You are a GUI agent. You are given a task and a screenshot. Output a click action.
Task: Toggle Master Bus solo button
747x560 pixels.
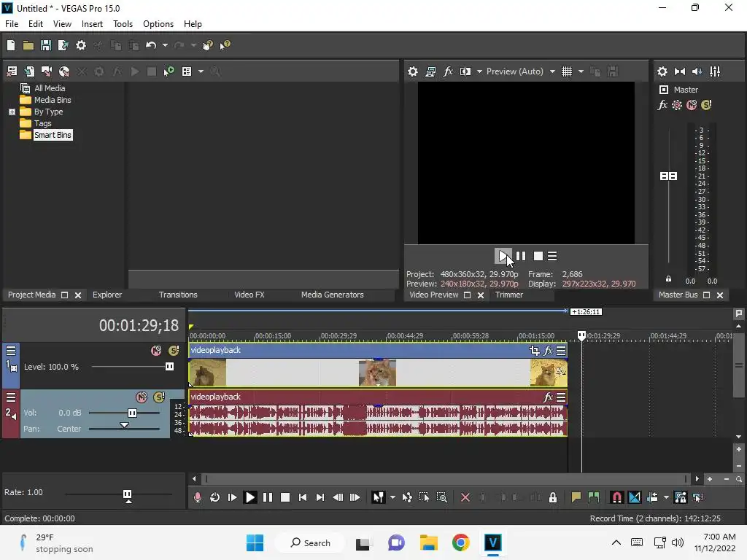click(706, 105)
